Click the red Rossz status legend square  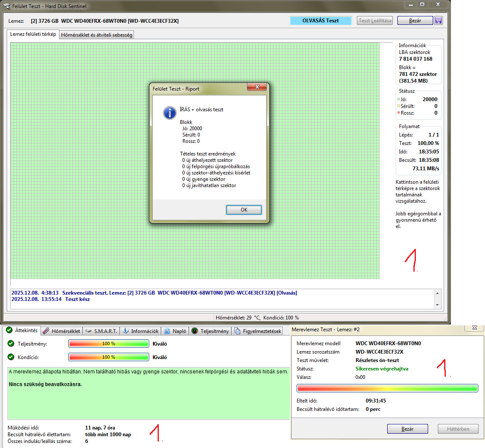(398, 113)
